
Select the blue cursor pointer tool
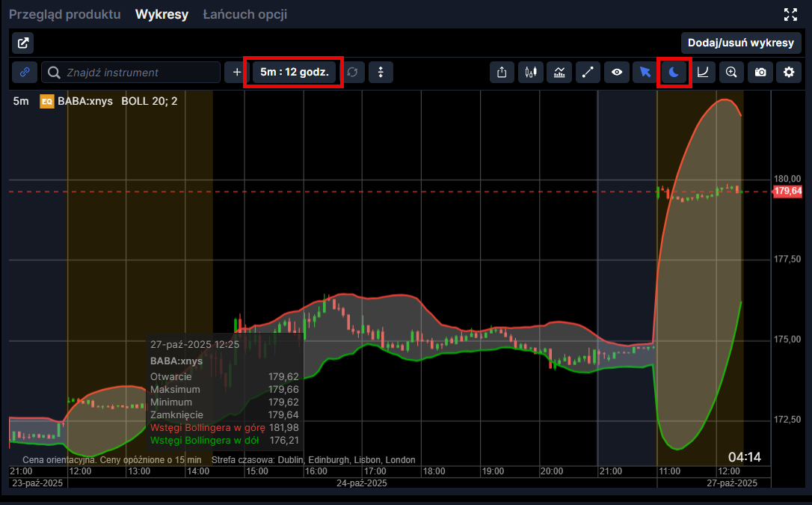tap(645, 73)
